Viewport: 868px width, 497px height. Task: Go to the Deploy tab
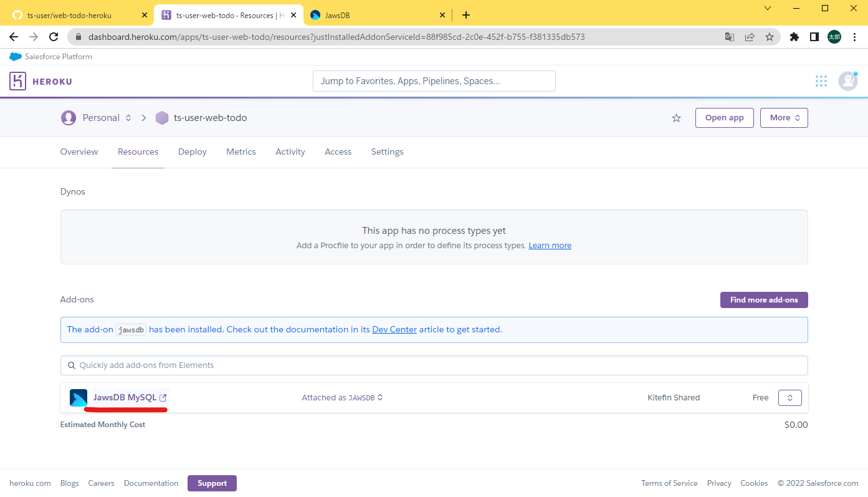tap(193, 152)
